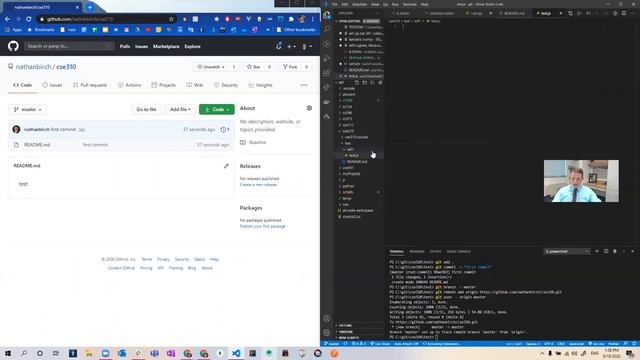The image size is (640, 360).
Task: Create new folder in VS Code explorer
Action: point(364,82)
